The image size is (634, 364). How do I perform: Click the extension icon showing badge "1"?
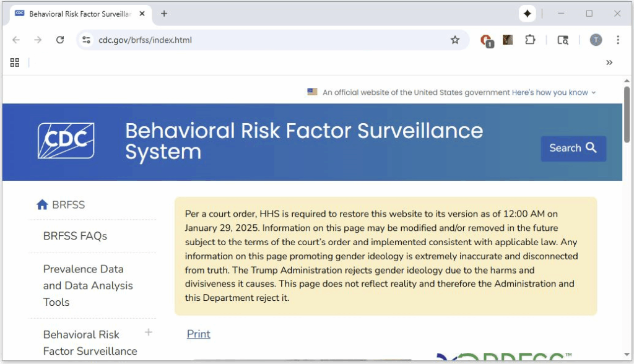coord(487,40)
